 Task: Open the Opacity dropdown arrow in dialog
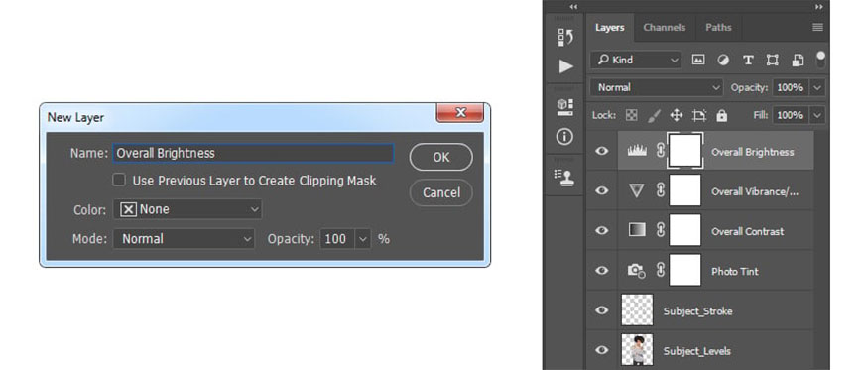tap(363, 239)
